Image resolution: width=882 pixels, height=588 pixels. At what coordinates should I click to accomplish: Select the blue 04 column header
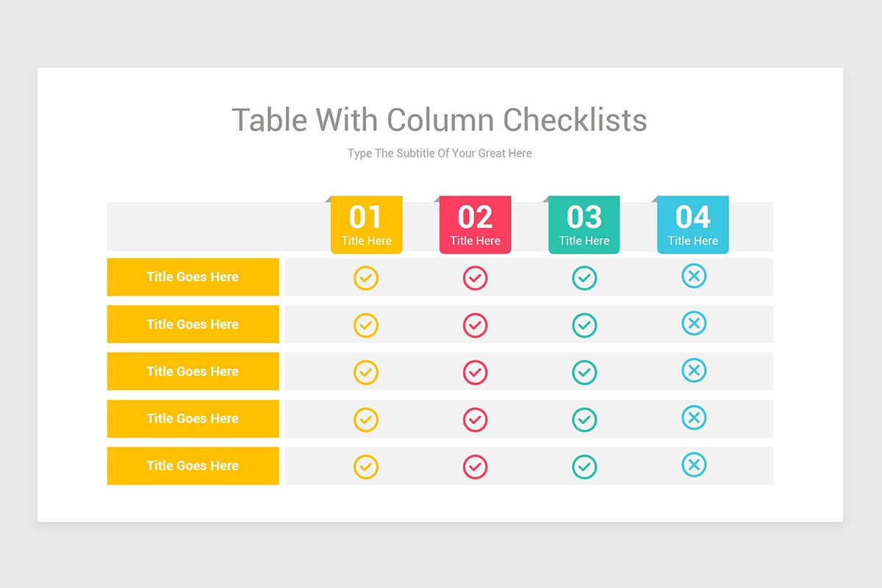tap(692, 224)
